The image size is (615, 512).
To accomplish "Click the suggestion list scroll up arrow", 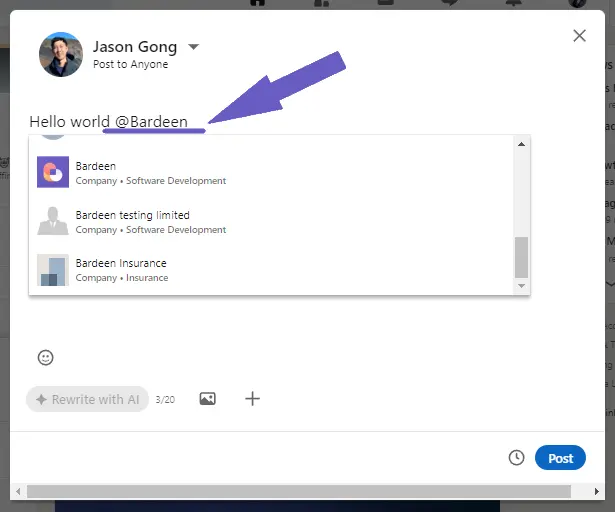I will (521, 144).
